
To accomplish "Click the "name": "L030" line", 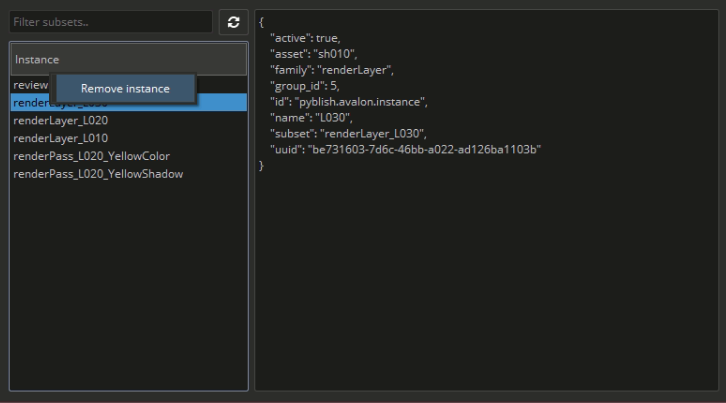I will [x=311, y=118].
